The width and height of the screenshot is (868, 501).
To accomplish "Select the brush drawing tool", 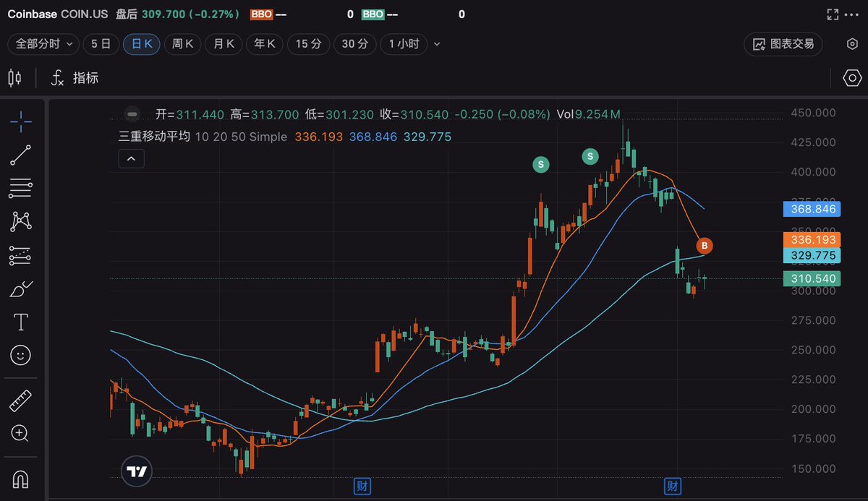I will [x=21, y=288].
